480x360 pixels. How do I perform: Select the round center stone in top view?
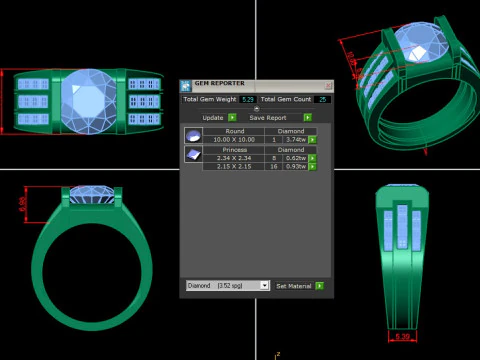(x=89, y=101)
